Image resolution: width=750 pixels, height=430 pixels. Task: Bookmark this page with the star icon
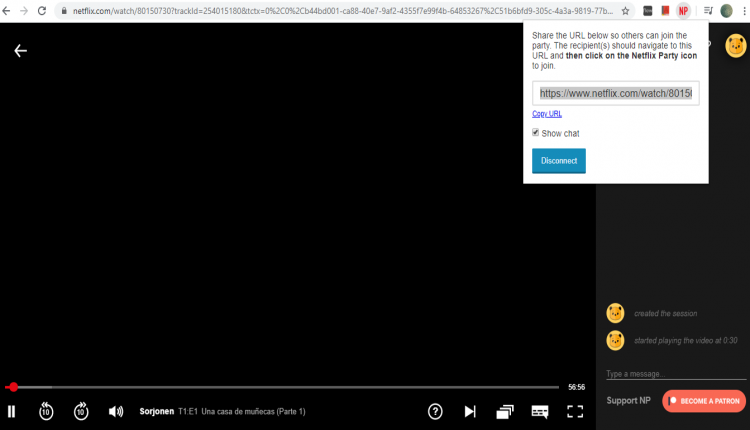coord(626,10)
